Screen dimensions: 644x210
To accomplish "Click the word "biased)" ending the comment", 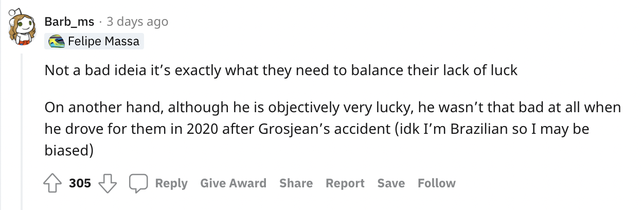I will tap(68, 151).
